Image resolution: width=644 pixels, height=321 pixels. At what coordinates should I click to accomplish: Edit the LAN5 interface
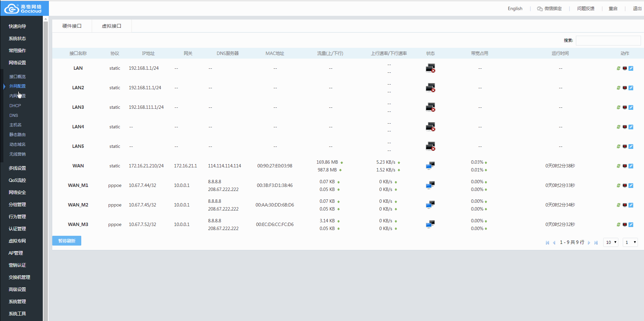631,147
